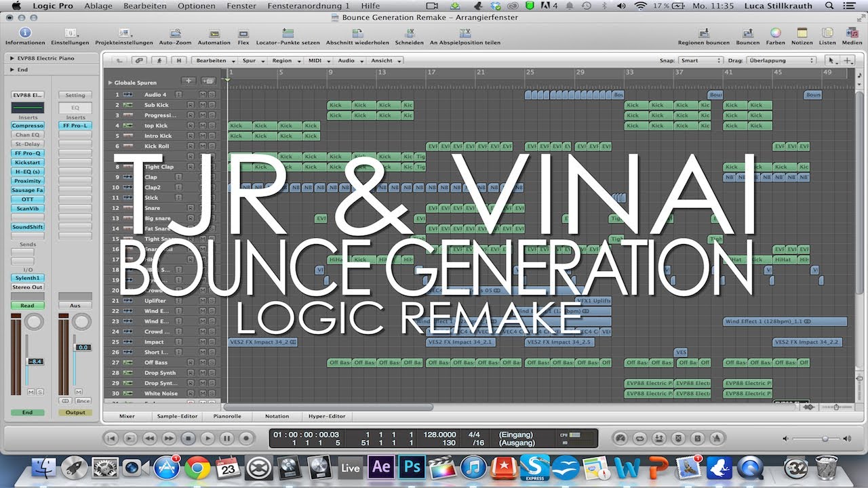Toggle Hide view H button
The height and width of the screenshot is (488, 868).
point(179,60)
